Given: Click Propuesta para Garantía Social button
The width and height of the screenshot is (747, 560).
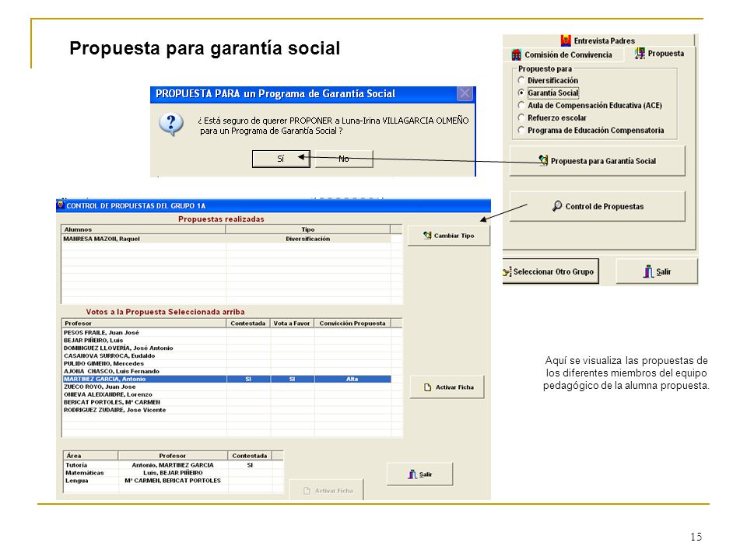Looking at the screenshot, I should tap(598, 161).
